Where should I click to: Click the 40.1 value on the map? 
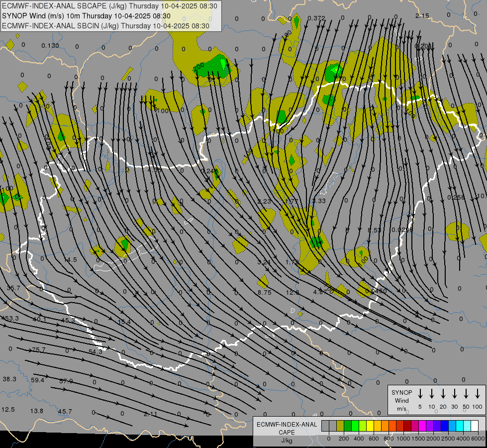40,319
